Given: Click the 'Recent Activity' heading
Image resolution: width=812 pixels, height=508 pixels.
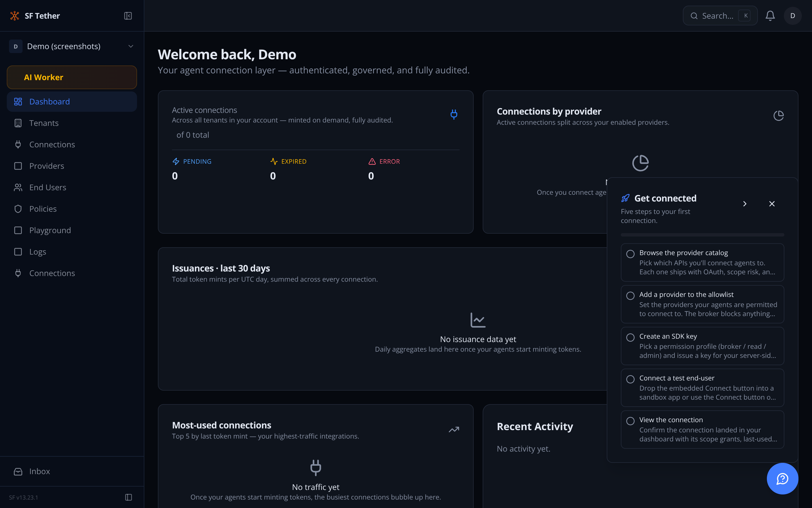Looking at the screenshot, I should [x=535, y=426].
